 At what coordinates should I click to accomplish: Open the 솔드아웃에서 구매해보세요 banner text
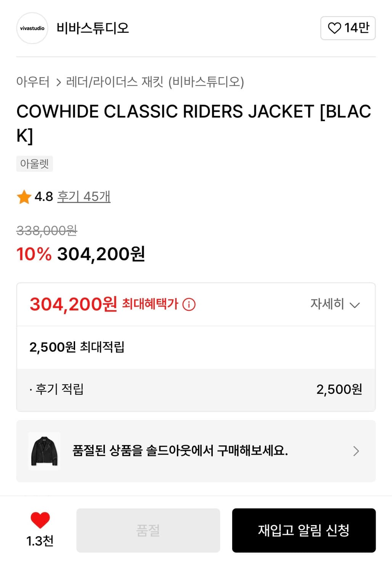(180, 451)
